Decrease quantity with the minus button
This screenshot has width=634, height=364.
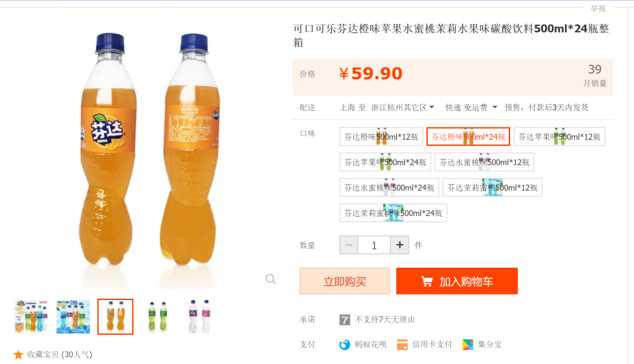pos(349,245)
